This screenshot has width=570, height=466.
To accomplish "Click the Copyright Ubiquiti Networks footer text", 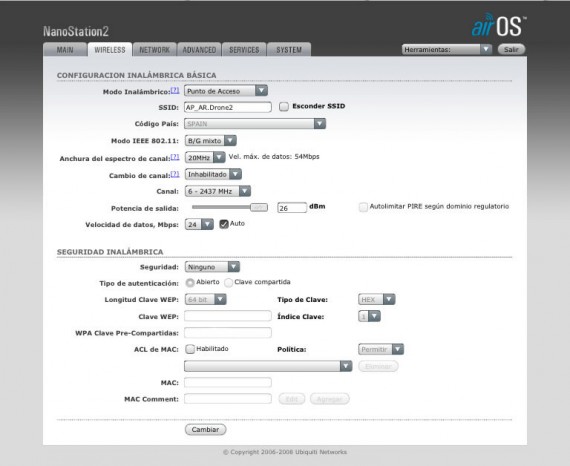I will (285, 452).
